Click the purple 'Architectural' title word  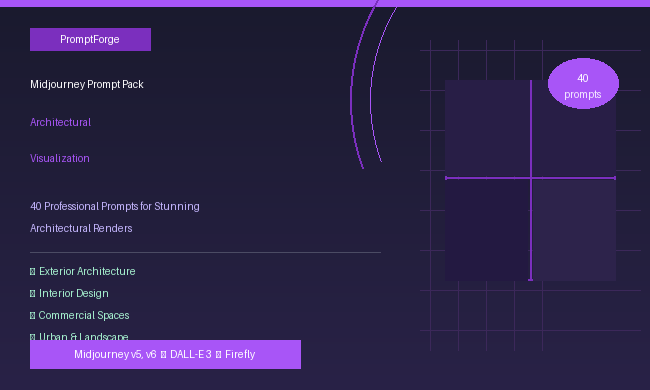(61, 122)
